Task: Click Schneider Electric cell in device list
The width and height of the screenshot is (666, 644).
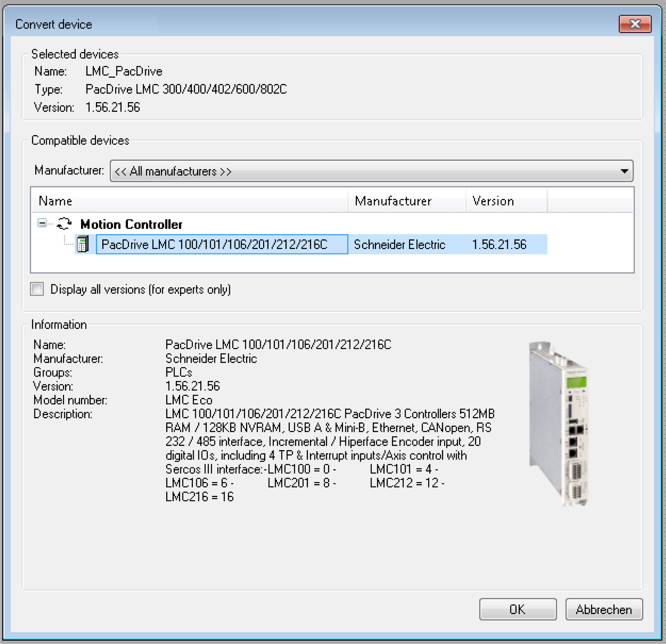Action: (x=399, y=245)
